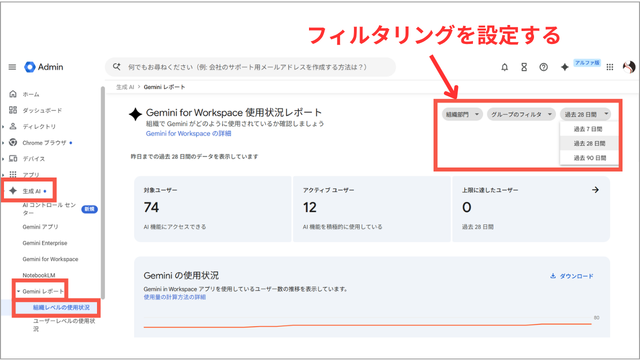Click the ダウンロード button
This screenshot has width=640, height=360.
point(572,276)
